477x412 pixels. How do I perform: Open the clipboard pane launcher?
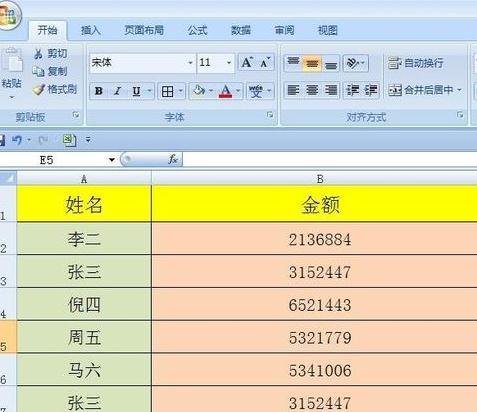point(76,115)
